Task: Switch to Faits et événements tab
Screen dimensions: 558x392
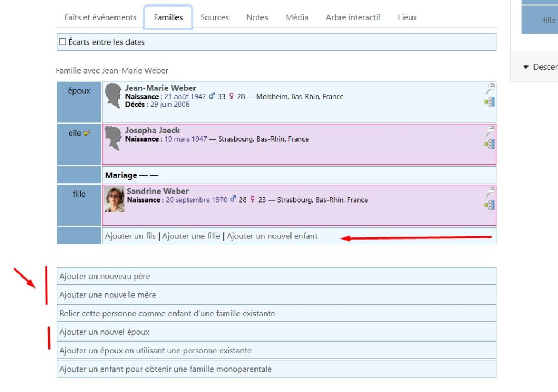Action: coord(100,17)
